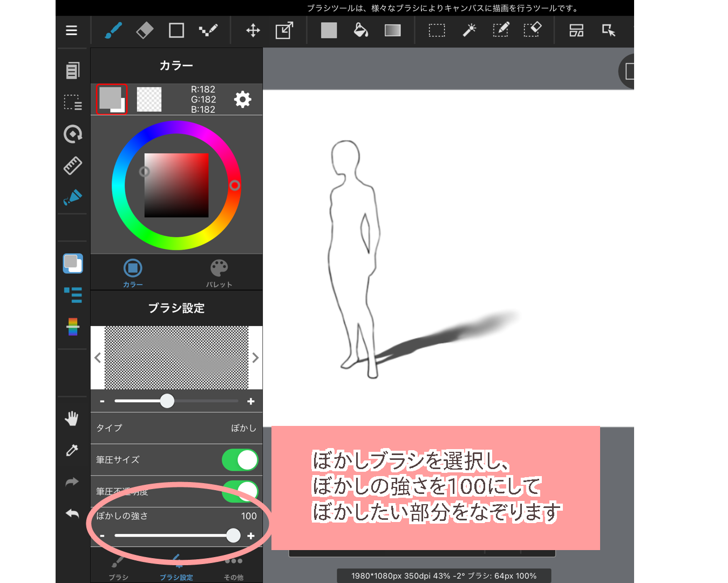Open the ruler tool in sidebar

click(72, 165)
